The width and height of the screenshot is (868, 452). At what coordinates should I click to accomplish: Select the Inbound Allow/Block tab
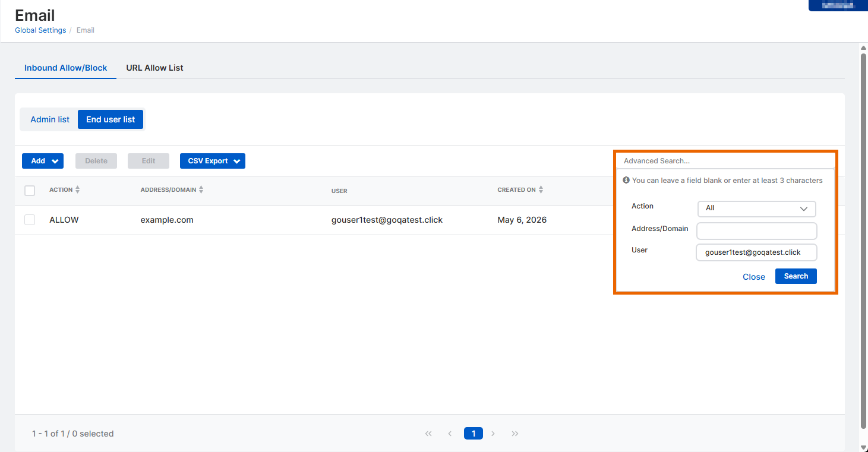(x=66, y=68)
